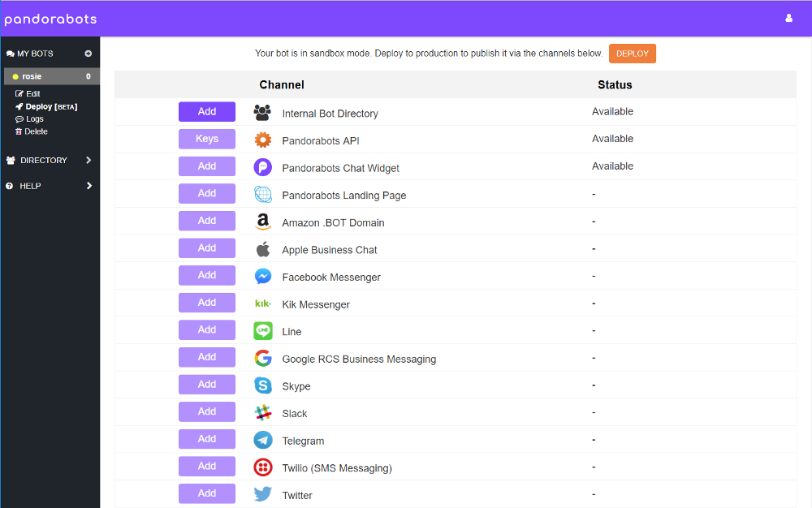
Task: Select Deploy [BETA] in sidebar
Action: coord(46,106)
